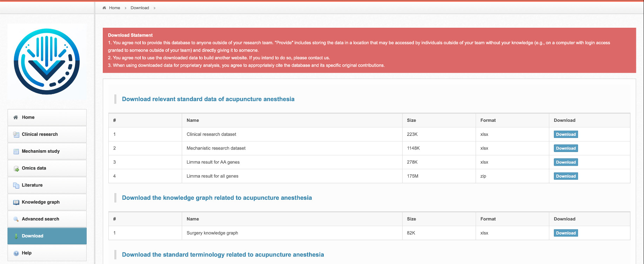Click the circular site logo image
Image resolution: width=644 pixels, height=264 pixels.
coord(47,61)
